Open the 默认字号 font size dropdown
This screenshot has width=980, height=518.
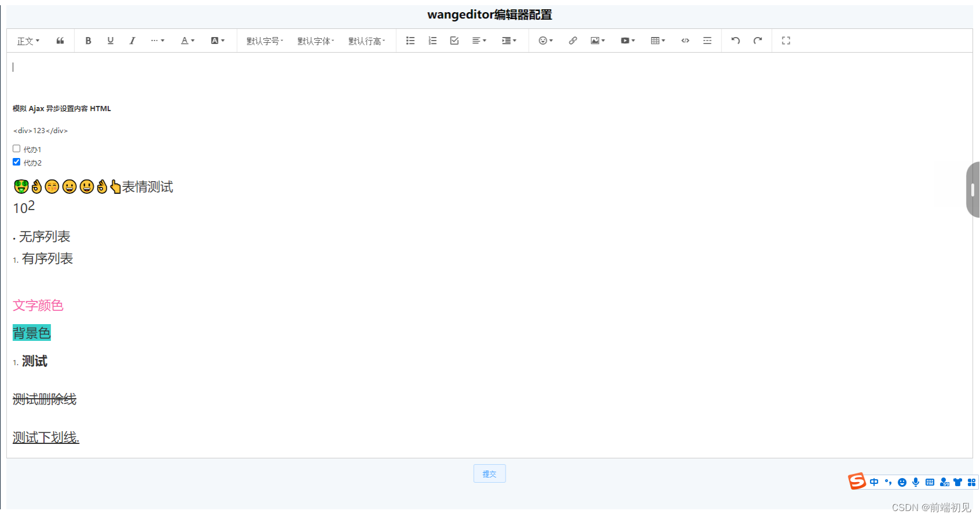pyautogui.click(x=265, y=41)
